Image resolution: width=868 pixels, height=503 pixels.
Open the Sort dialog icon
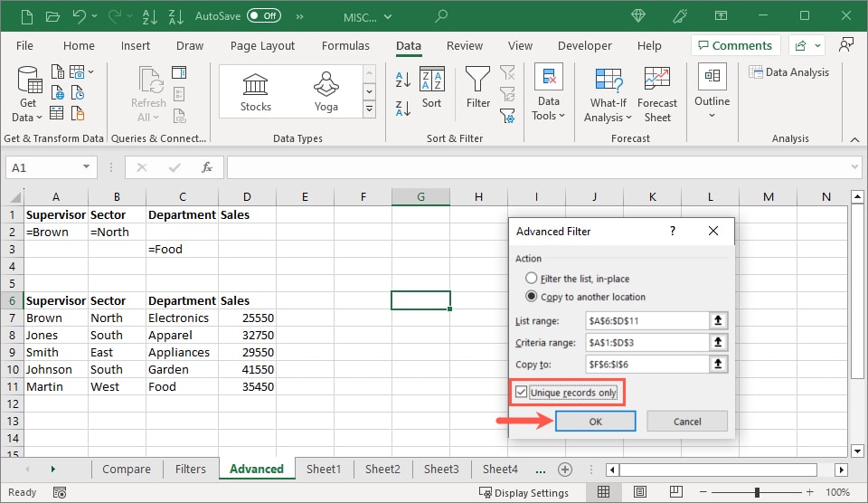[x=432, y=88]
